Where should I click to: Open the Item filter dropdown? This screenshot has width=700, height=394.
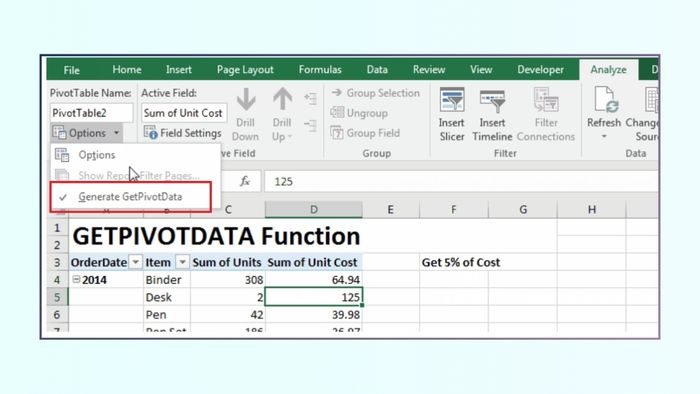pos(182,262)
